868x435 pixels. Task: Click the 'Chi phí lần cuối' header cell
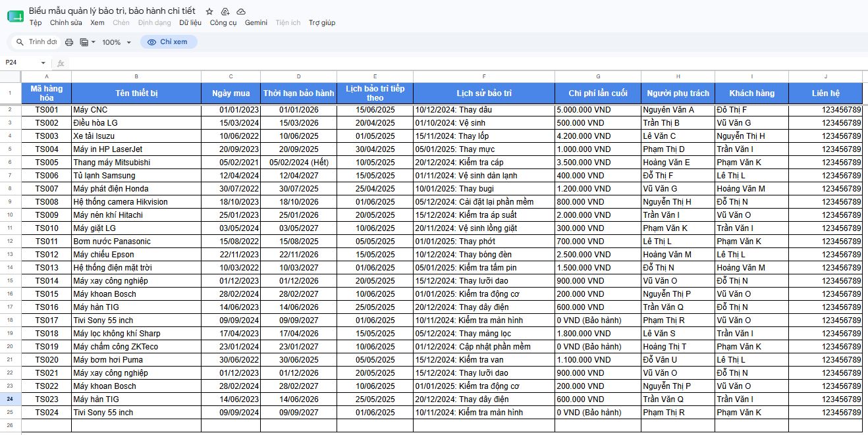click(x=598, y=93)
